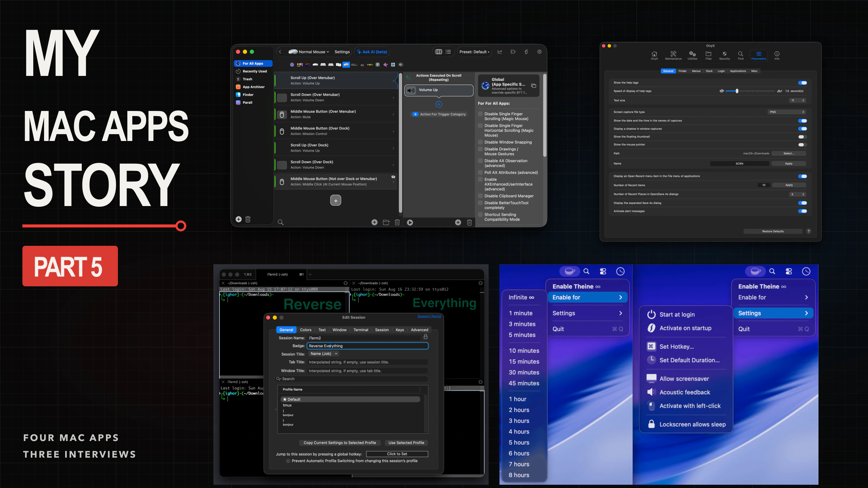Open Text size stepper dropdown in OnyX
This screenshot has width=868, height=488.
[797, 100]
